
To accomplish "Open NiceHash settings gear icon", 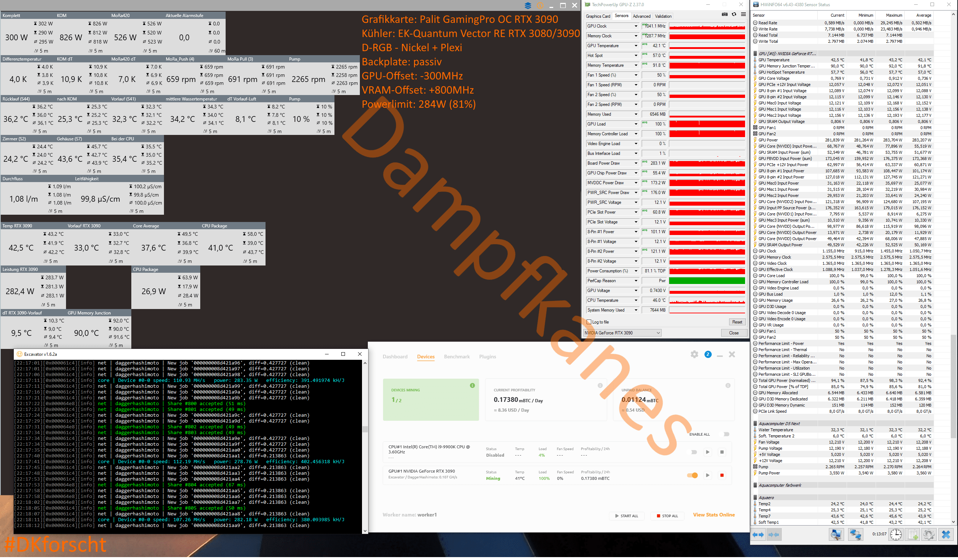I will [x=694, y=354].
